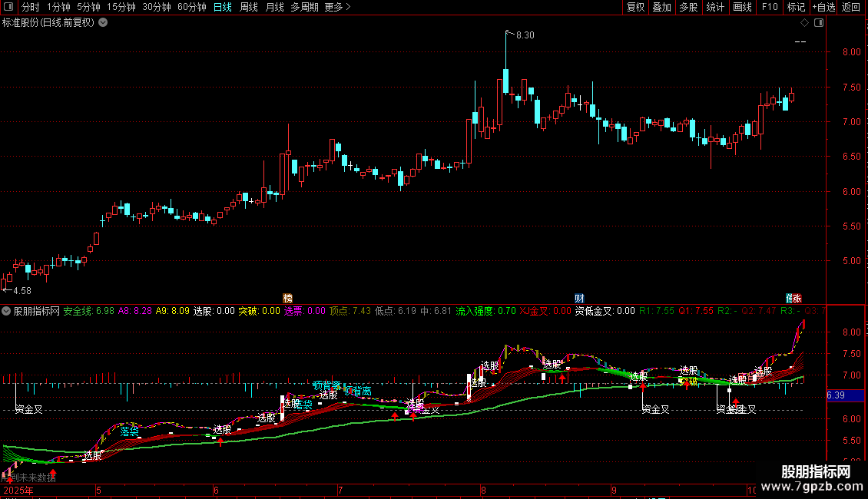Open the 股朋指标网 indicator dropdown
Image resolution: width=868 pixels, height=499 pixels.
(x=6, y=311)
